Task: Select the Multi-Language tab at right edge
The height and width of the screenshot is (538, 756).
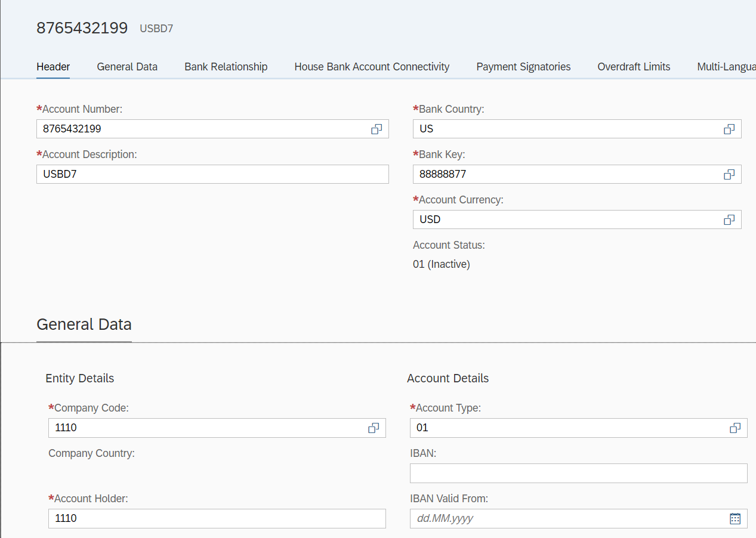Action: (x=726, y=67)
